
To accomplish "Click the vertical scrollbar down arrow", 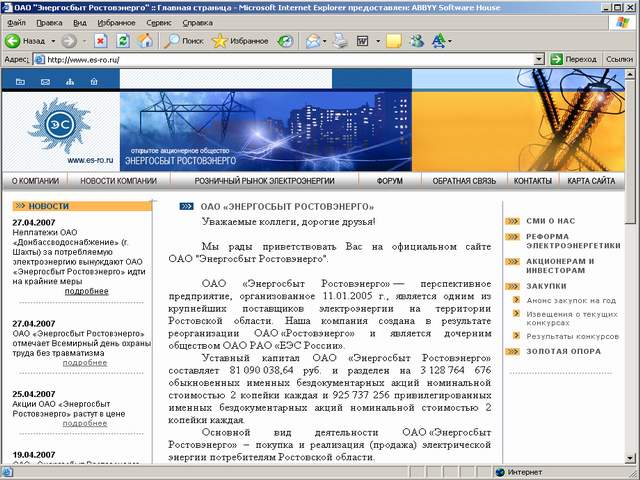I will click(630, 458).
